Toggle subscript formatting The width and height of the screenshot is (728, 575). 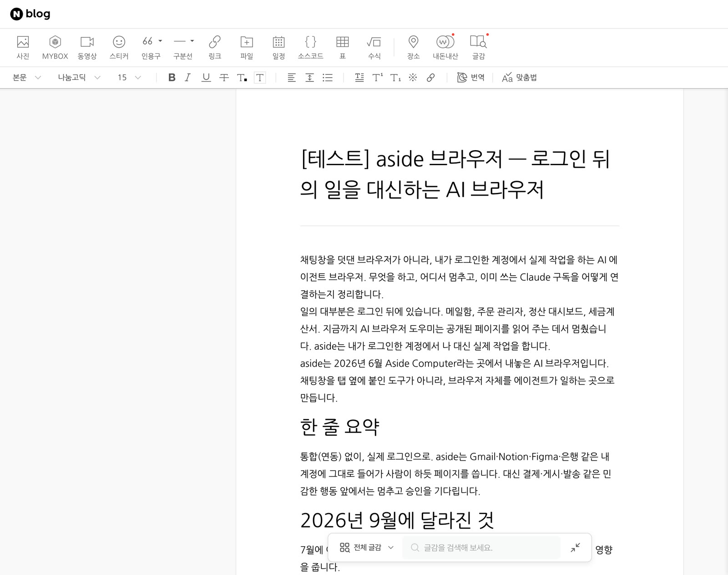(x=395, y=77)
